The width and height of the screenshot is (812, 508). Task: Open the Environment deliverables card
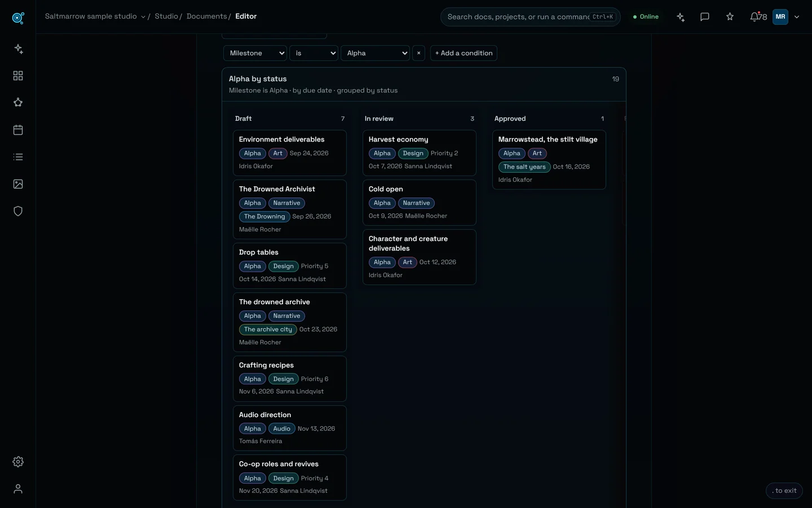pos(290,153)
